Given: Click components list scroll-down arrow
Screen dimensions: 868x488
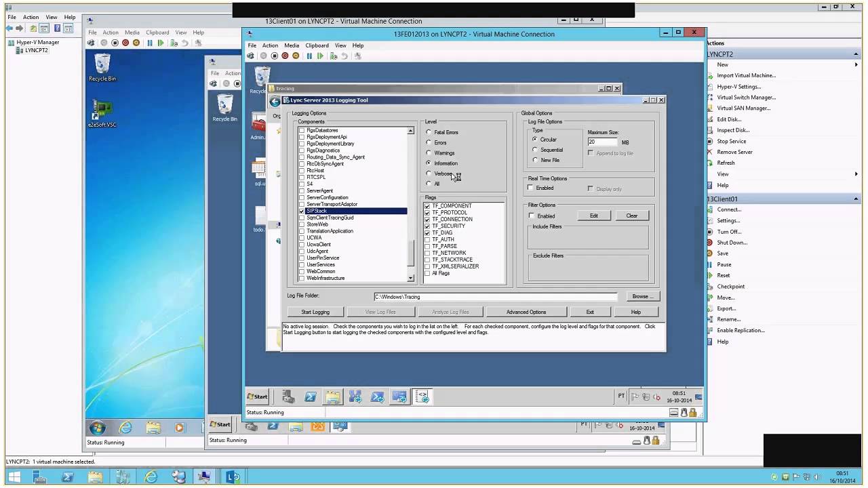Looking at the screenshot, I should tap(410, 278).
